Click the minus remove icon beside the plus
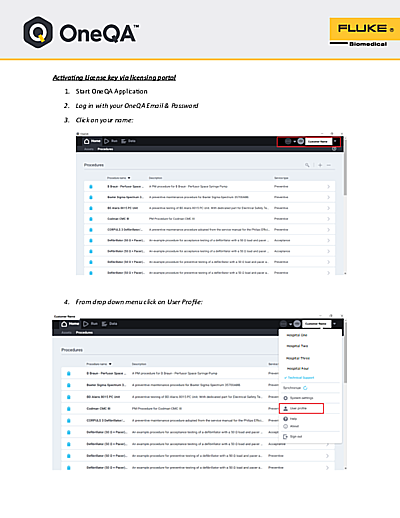The height and width of the screenshot is (518, 400). (x=329, y=165)
